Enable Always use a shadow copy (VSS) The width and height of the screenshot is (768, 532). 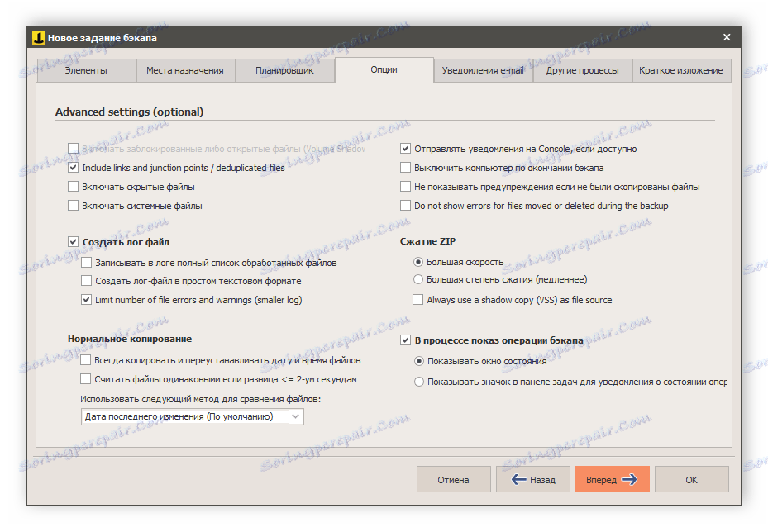pos(417,300)
